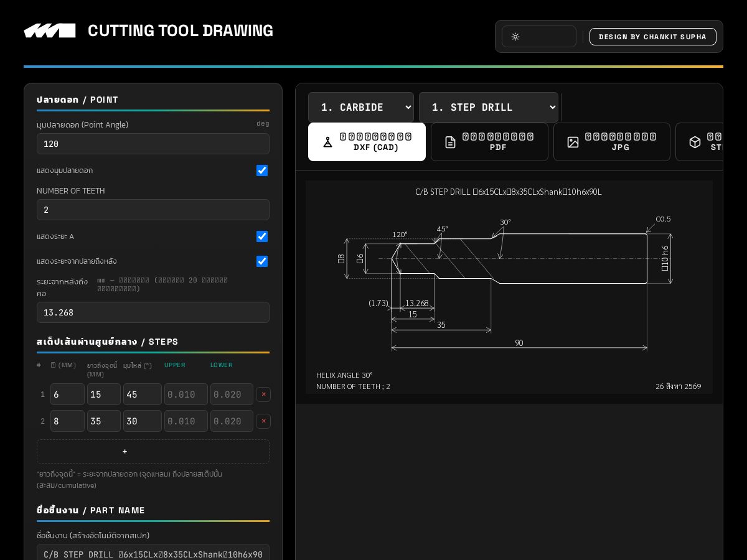Click the C0.5 chamfer label
Viewport: 747px width, 560px height.
(x=663, y=219)
